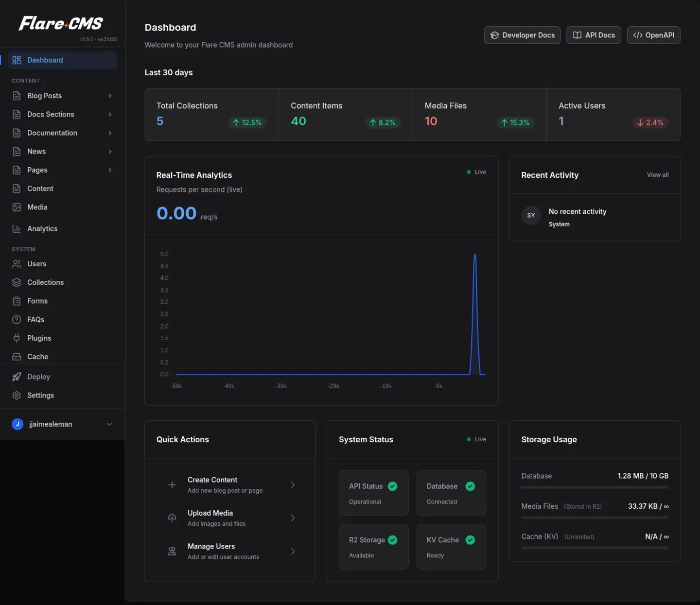The height and width of the screenshot is (605, 700).
Task: Select the Cache sidebar icon
Action: coord(17,356)
